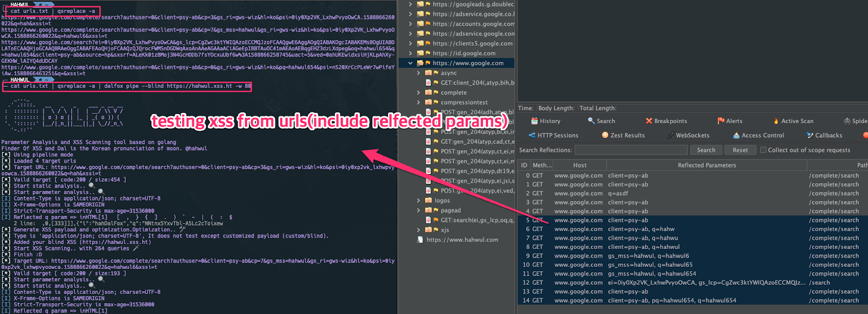
Task: Select the pagead tree item label
Action: point(451,210)
